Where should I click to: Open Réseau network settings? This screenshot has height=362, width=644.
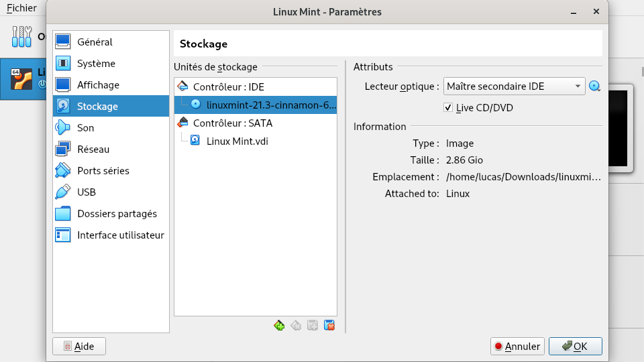[x=93, y=149]
